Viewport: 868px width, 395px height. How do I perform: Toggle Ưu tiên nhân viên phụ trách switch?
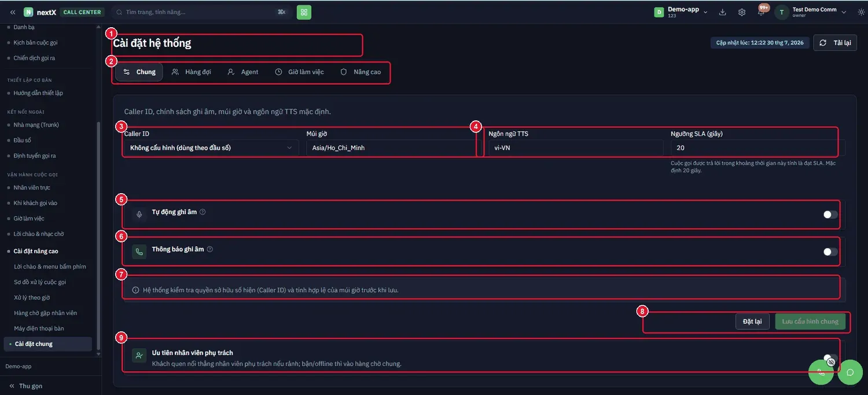pyautogui.click(x=830, y=359)
